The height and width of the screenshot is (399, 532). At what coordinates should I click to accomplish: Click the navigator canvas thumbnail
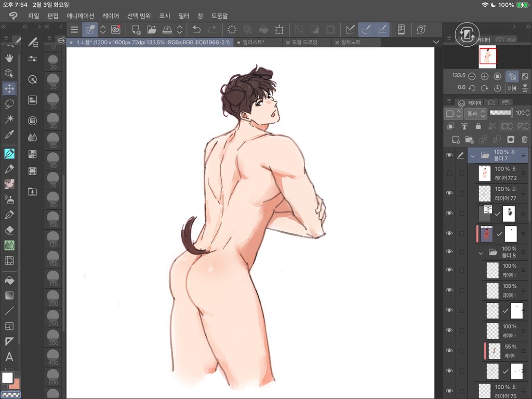(487, 57)
